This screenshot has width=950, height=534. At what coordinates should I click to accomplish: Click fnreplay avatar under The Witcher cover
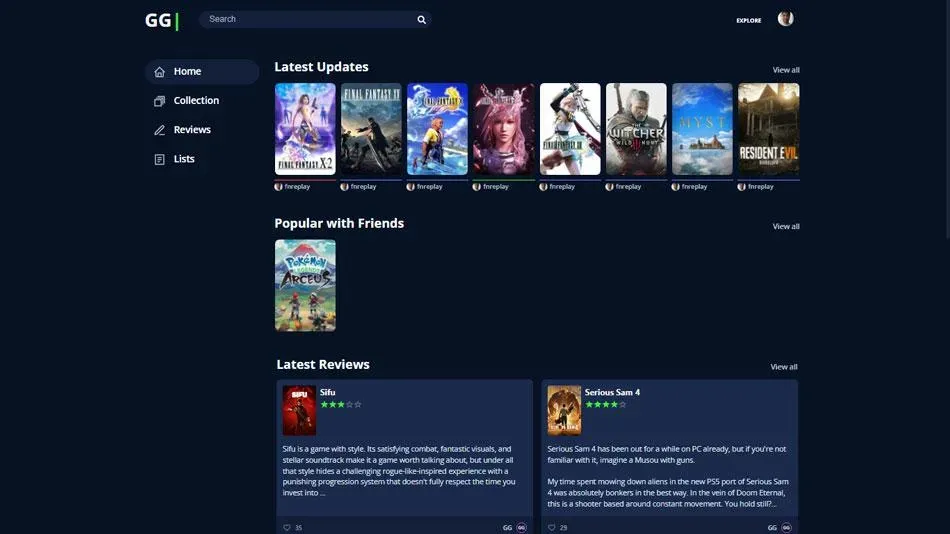click(x=610, y=187)
